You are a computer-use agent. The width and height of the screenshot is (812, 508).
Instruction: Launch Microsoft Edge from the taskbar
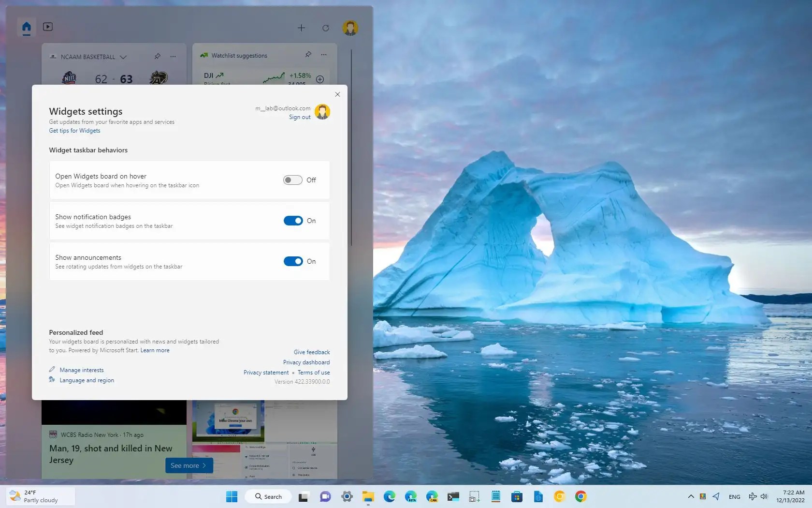point(389,496)
